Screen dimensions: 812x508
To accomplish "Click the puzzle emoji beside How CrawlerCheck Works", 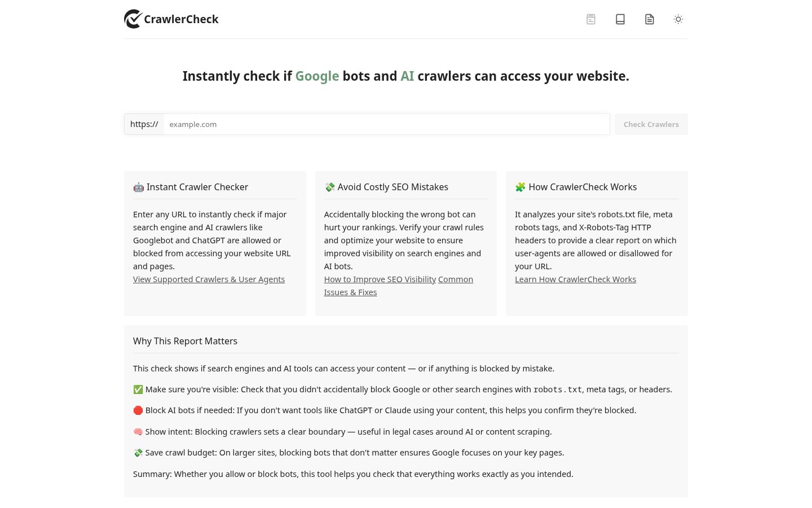I will (520, 187).
